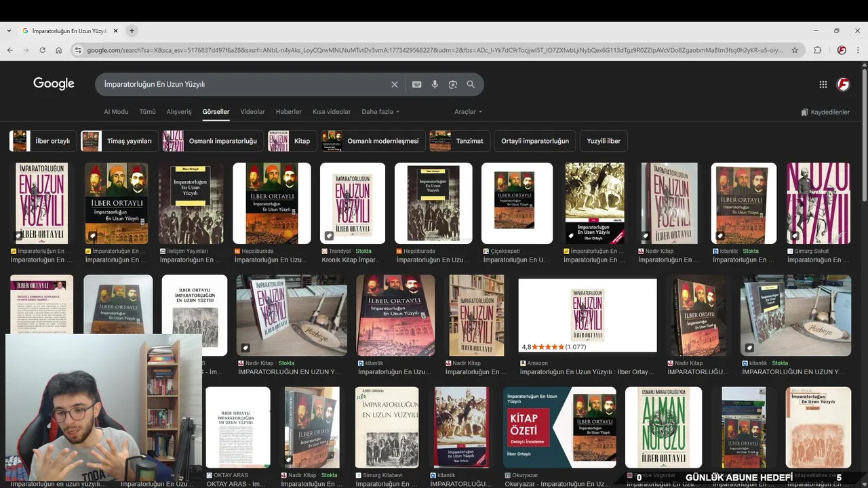
Task: Select the Ortayli imparatorluğun filter chip
Action: coord(535,141)
